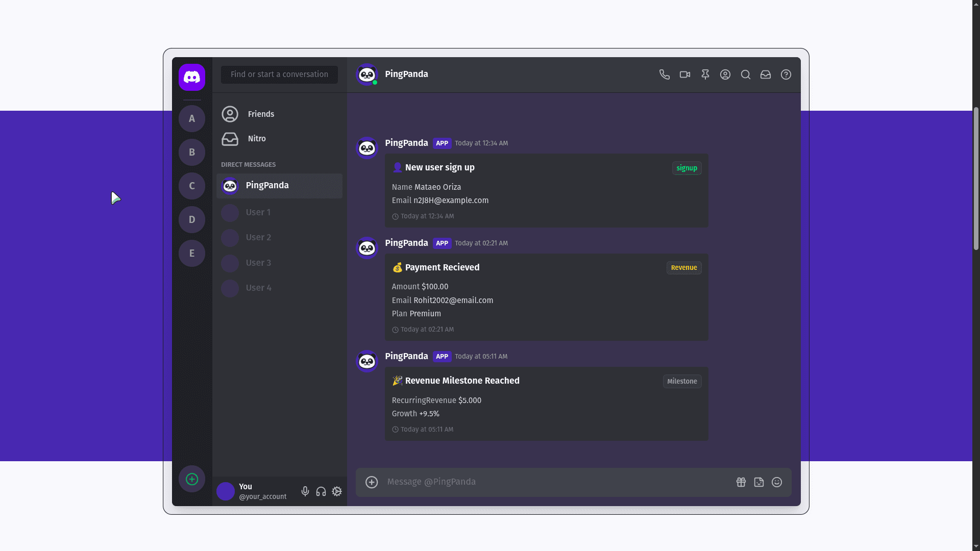Viewport: 980px width, 551px height.
Task: Click the Find or start a conversation field
Action: pyautogui.click(x=279, y=74)
